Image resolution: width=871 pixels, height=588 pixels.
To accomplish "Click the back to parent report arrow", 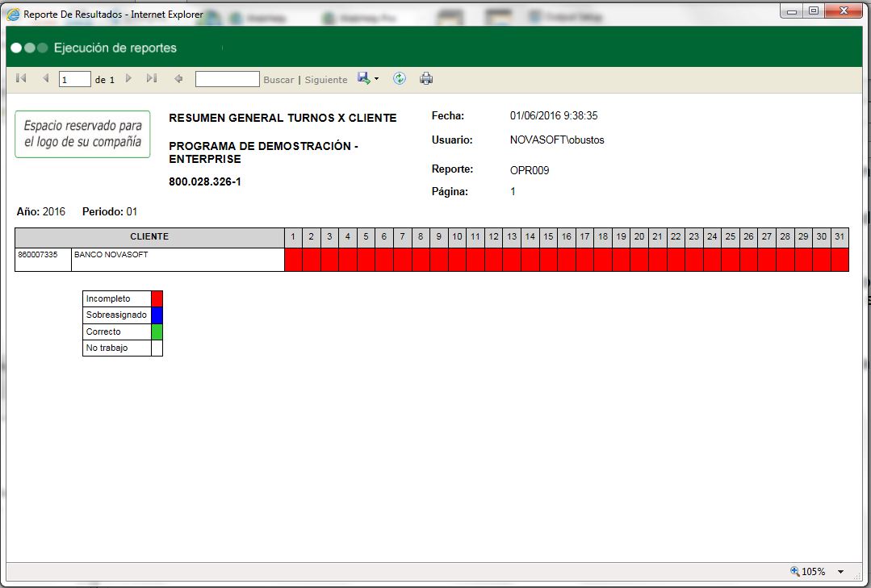I will (178, 79).
